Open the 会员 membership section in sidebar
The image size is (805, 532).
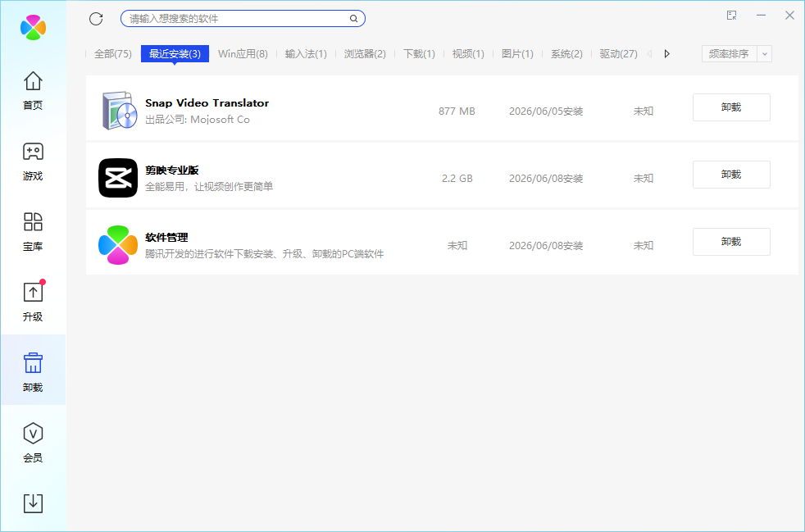tap(33, 443)
